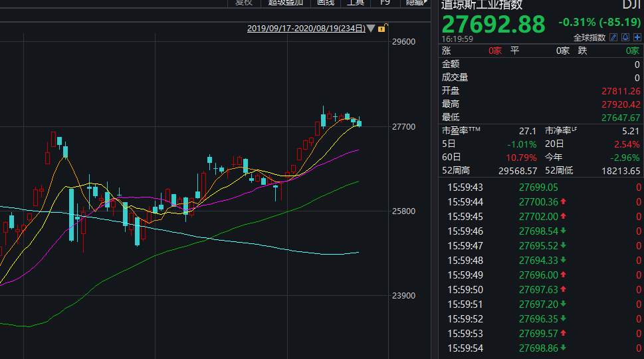Select the 2019/09/17-2020/08/19 date range text
Image resolution: width=644 pixels, height=359 pixels.
(x=306, y=29)
